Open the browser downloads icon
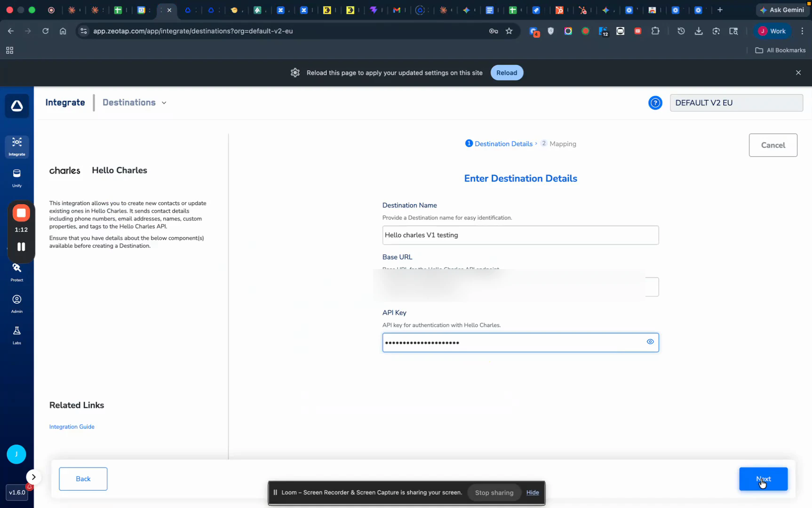This screenshot has height=508, width=812. coord(699,31)
